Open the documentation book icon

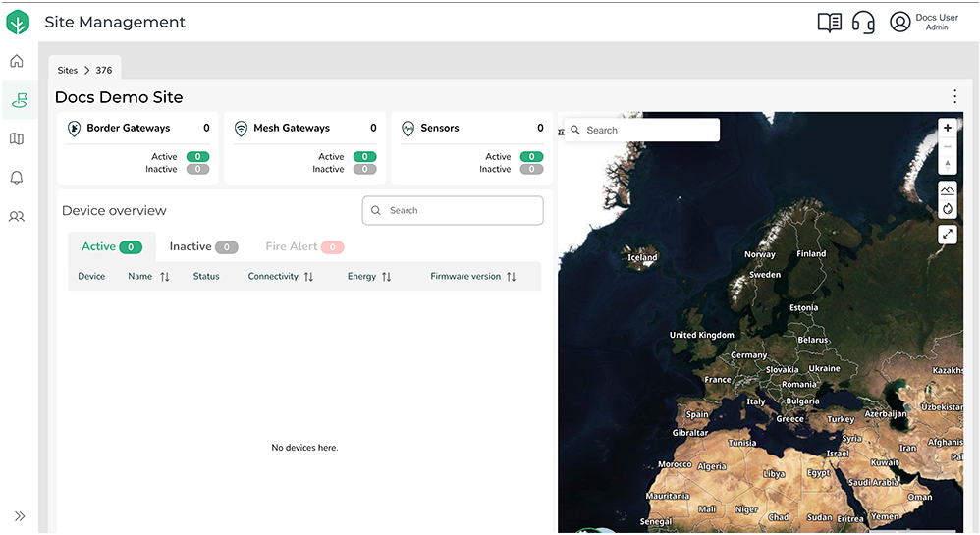830,23
